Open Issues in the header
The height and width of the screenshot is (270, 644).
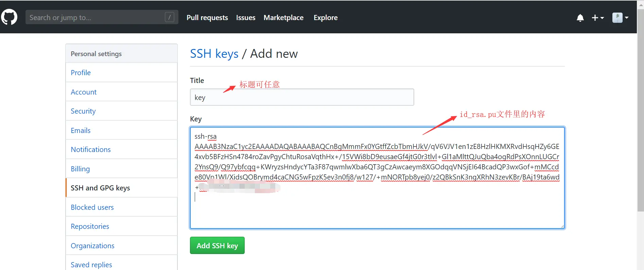(246, 18)
